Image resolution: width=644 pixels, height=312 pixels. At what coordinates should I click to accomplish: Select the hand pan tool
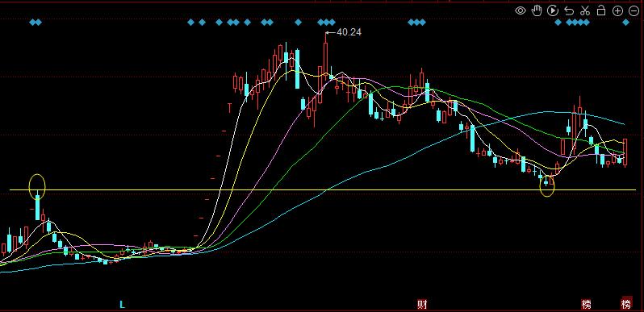tap(537, 10)
